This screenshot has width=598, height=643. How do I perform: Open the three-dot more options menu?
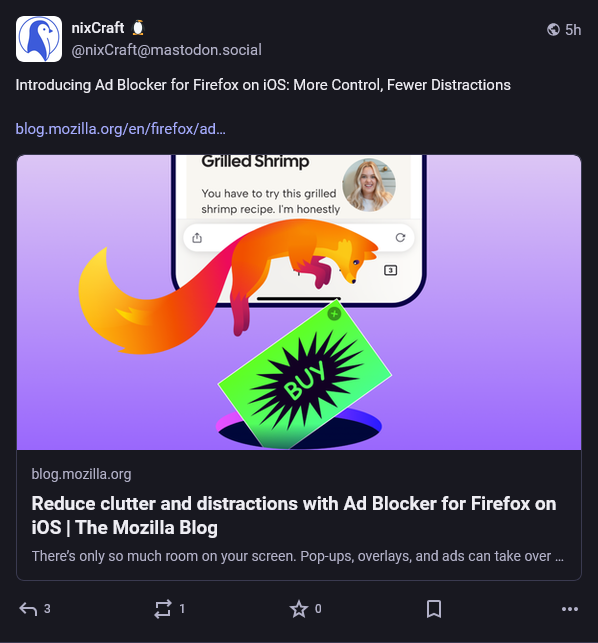point(570,609)
